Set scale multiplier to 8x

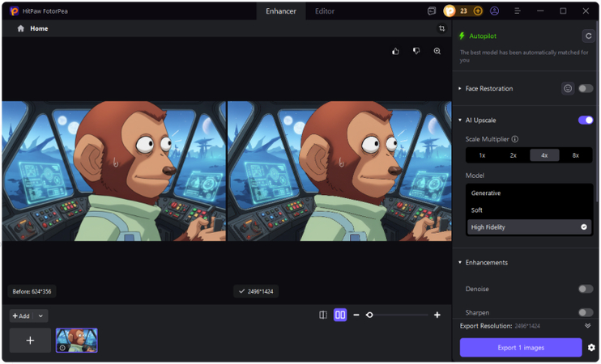pyautogui.click(x=575, y=155)
